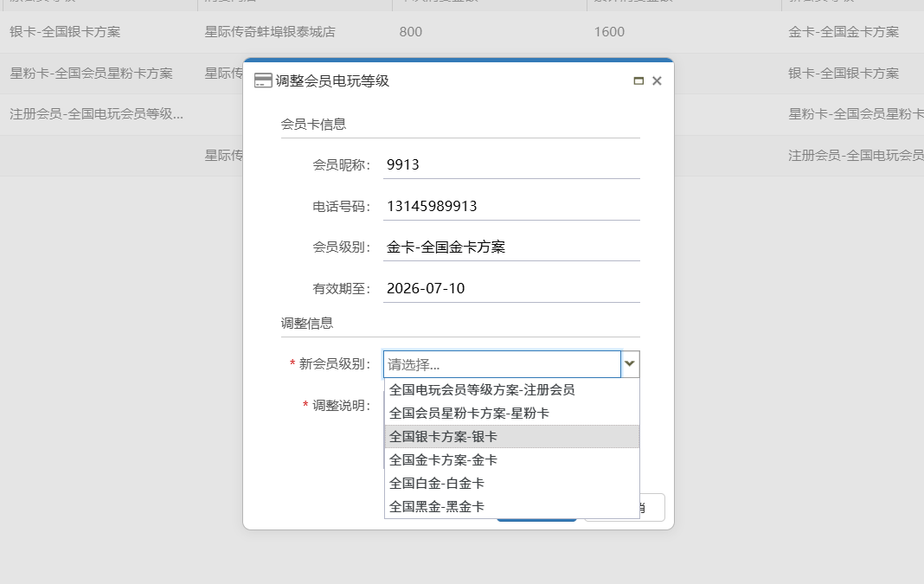
Task: Click the 请选择... combo box input
Action: 502,364
